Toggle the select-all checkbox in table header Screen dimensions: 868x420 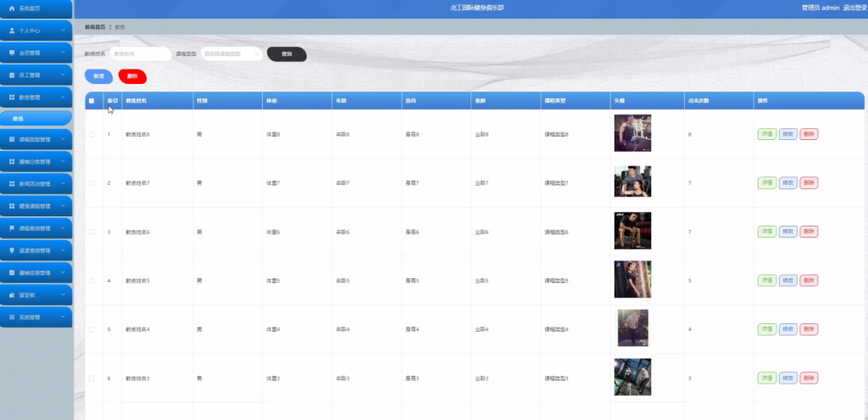[92, 101]
